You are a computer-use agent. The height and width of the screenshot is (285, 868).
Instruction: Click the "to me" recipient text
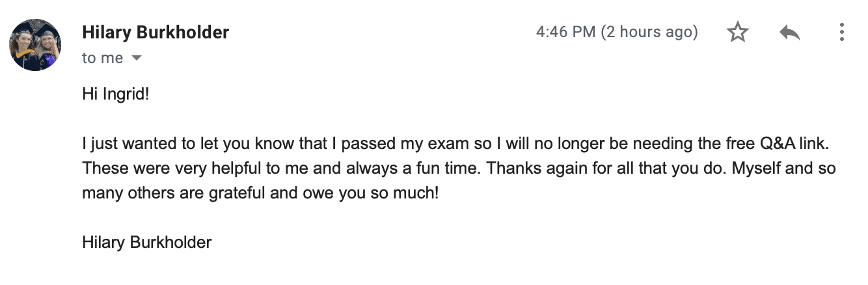click(102, 58)
